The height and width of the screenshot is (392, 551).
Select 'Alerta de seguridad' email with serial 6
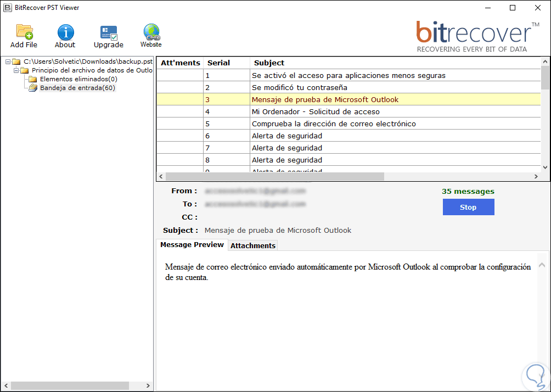[x=348, y=136]
